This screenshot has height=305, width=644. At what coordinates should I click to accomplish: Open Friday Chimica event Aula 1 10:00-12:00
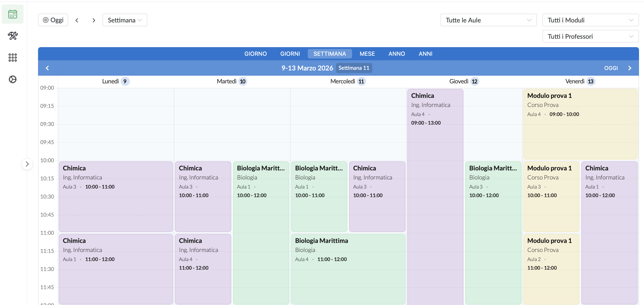coord(609,233)
